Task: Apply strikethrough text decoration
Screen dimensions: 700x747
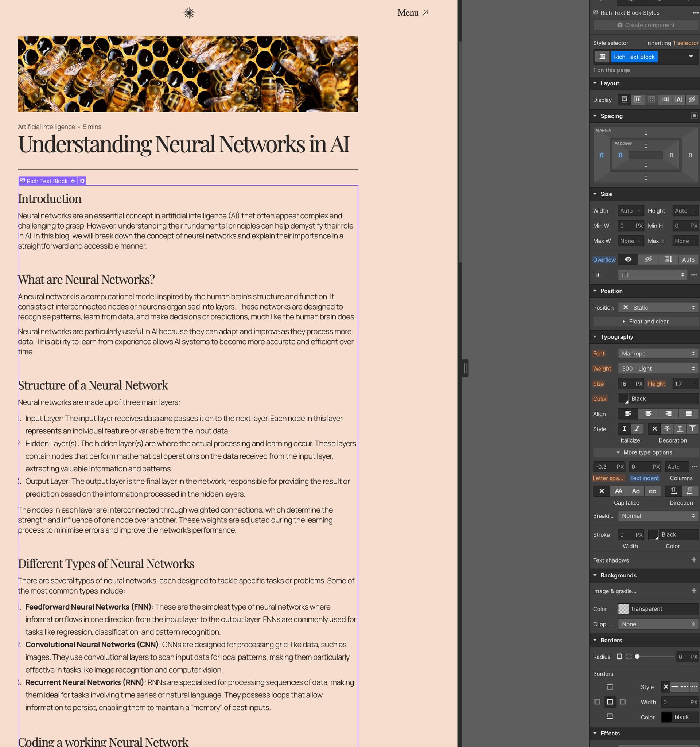Action: coord(667,429)
